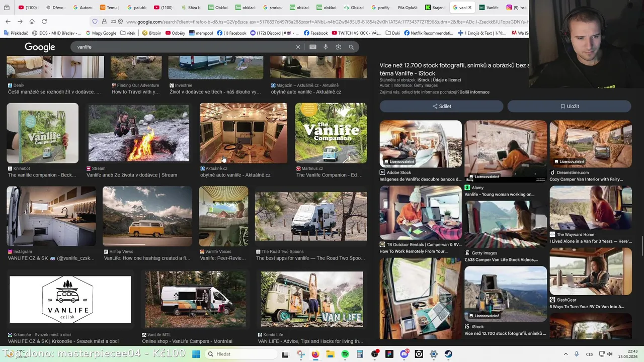Open the Firefox View icon left of the tabs
This screenshot has width=644, height=362.
tap(7, 8)
